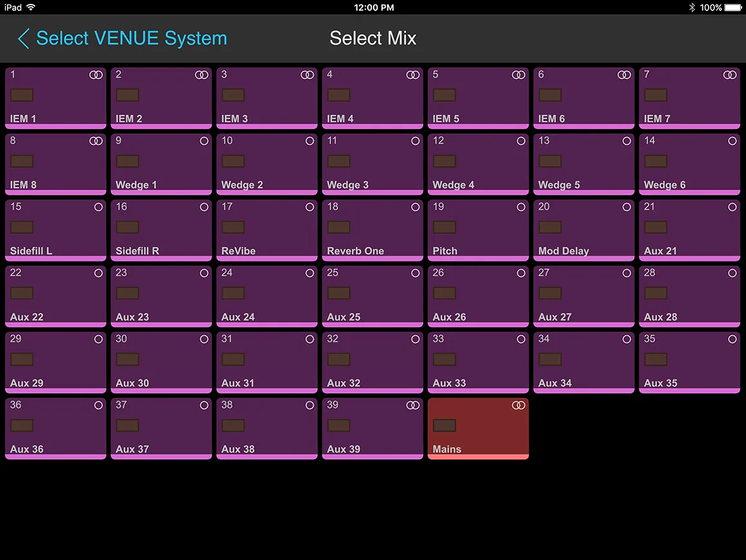
Task: Click the battery indicator
Action: (x=733, y=7)
